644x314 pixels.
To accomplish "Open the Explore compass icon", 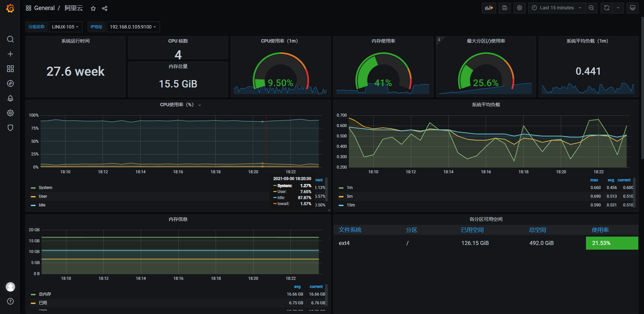I will point(10,83).
